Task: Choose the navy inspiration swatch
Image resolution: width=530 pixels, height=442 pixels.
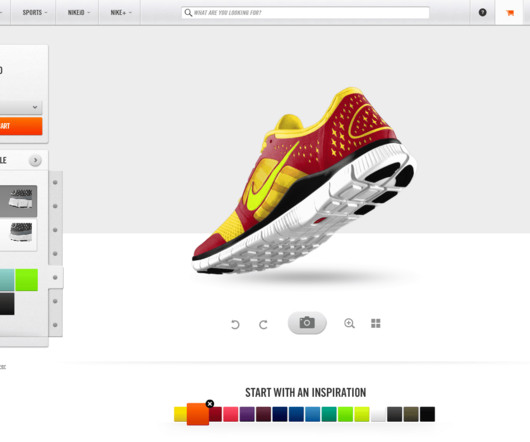Action: (x=280, y=414)
